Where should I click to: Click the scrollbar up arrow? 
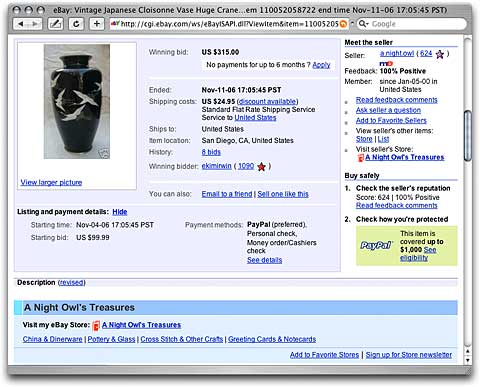point(468,351)
